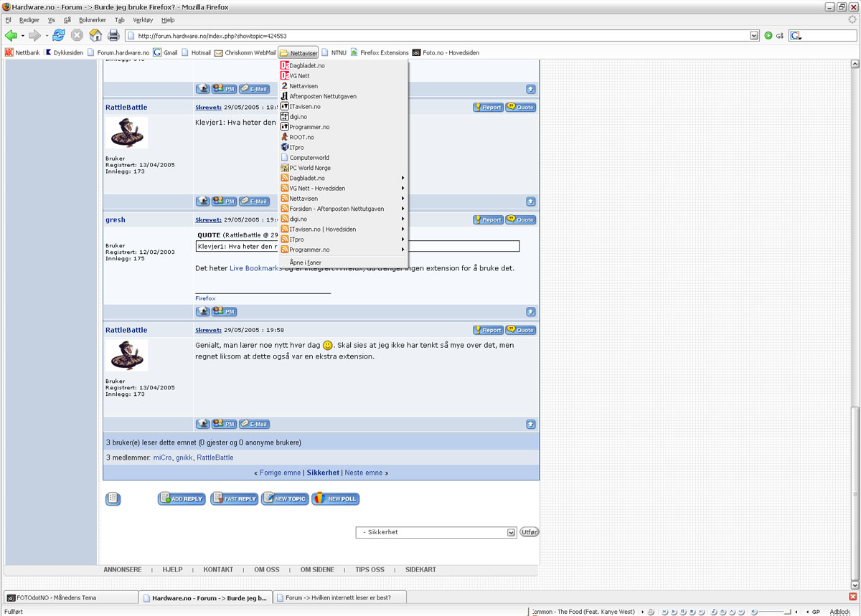Go to the Home page icon
Screen dimensions: 861x616
pos(95,35)
